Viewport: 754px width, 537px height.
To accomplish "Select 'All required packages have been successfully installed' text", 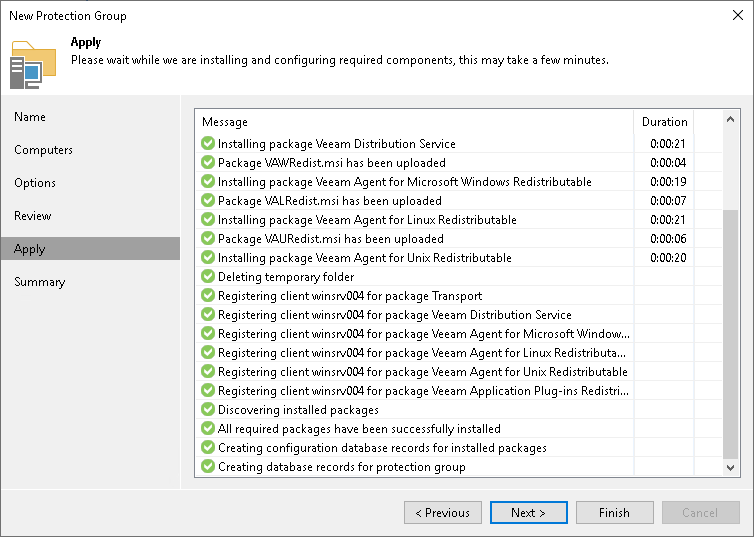I will [359, 429].
